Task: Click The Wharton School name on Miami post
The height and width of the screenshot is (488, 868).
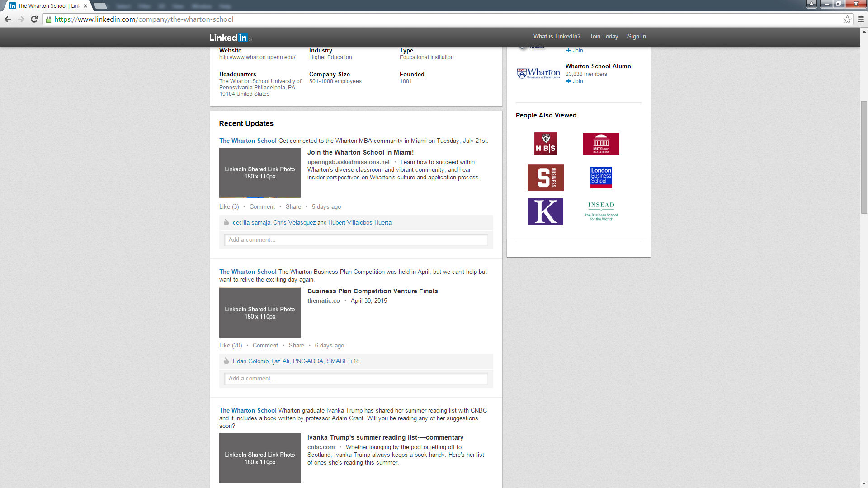Action: pyautogui.click(x=248, y=141)
